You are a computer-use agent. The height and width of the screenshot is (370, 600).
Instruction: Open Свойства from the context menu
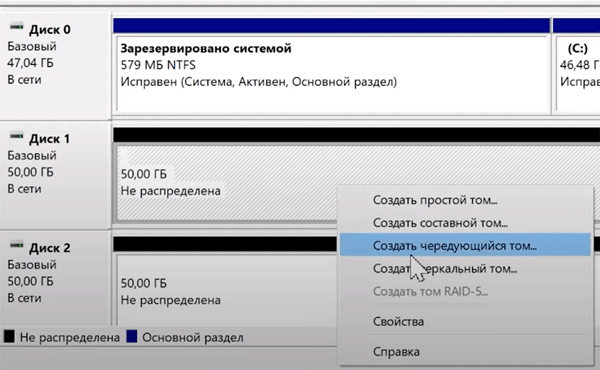pos(465,321)
